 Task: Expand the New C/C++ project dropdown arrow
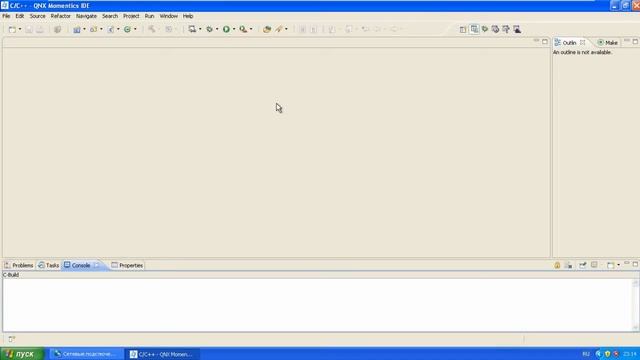click(x=84, y=29)
